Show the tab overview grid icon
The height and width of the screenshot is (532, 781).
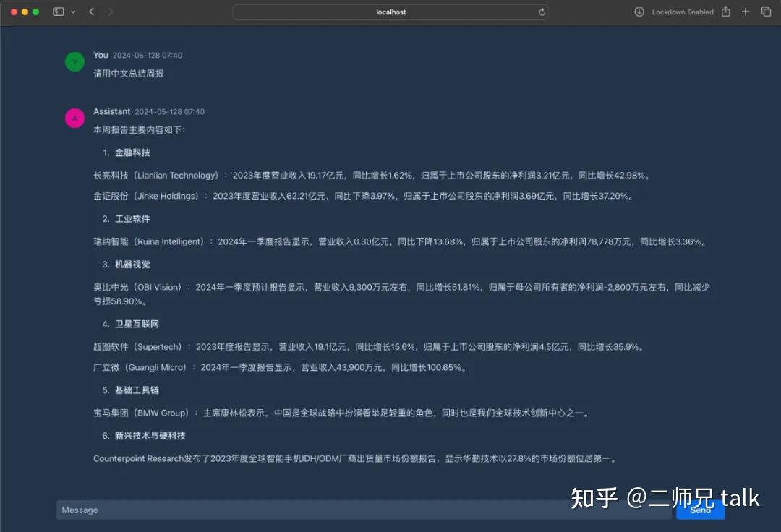tap(766, 12)
